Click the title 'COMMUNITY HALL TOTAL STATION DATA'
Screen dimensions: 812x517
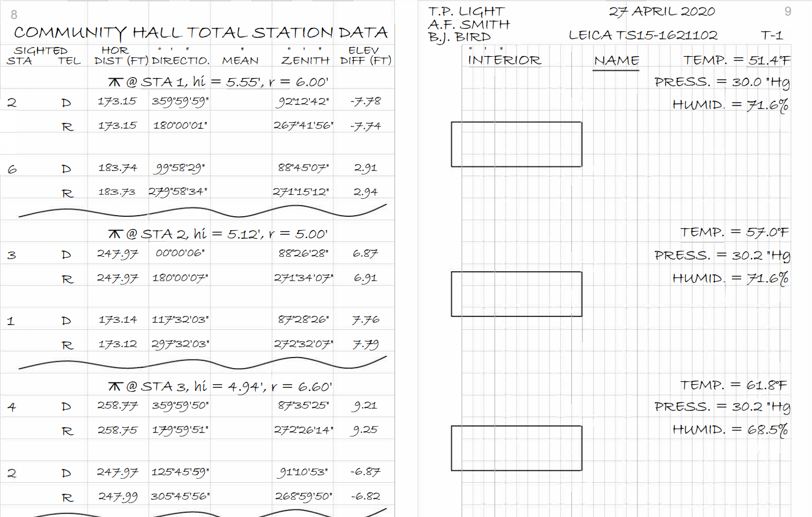click(x=201, y=32)
